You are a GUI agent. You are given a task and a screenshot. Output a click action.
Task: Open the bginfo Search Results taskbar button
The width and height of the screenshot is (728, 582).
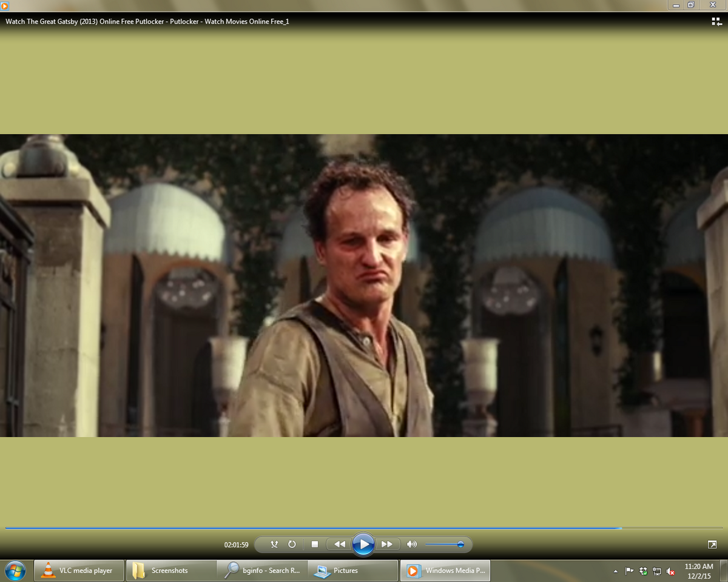click(x=262, y=570)
